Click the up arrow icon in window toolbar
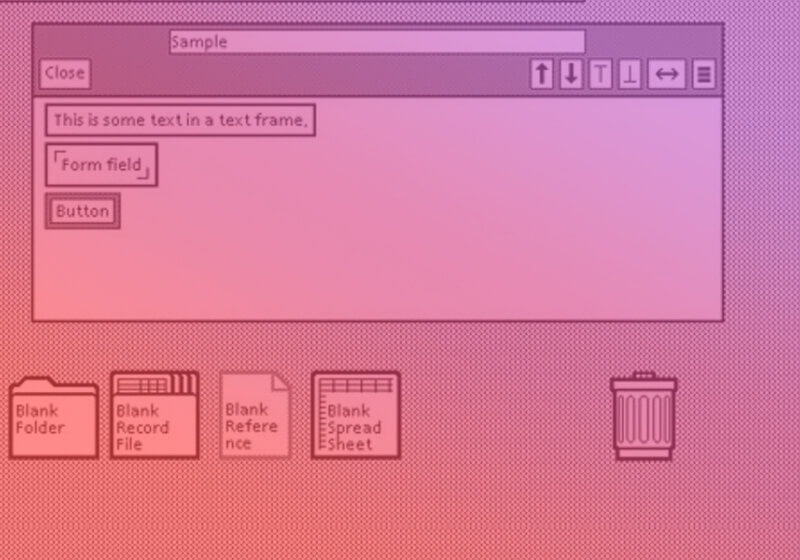 coord(542,74)
